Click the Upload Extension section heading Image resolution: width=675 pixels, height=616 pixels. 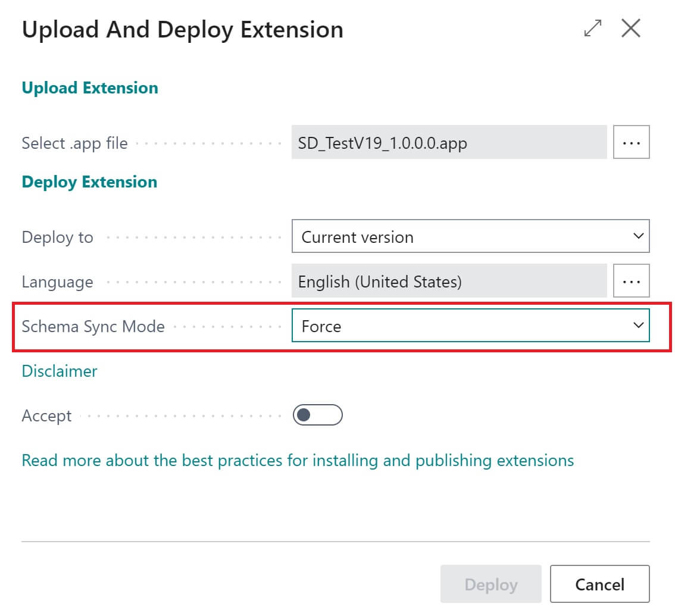(90, 88)
